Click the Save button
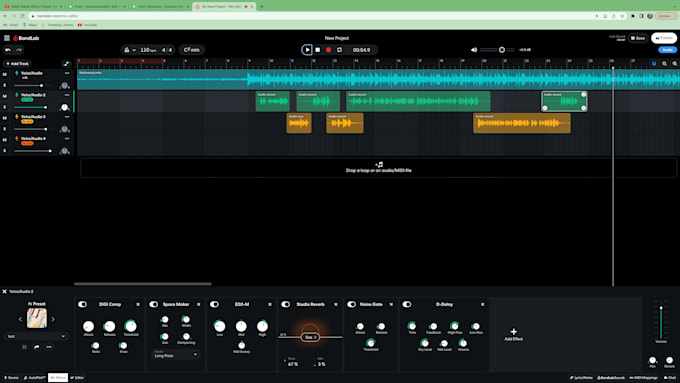 [x=638, y=38]
